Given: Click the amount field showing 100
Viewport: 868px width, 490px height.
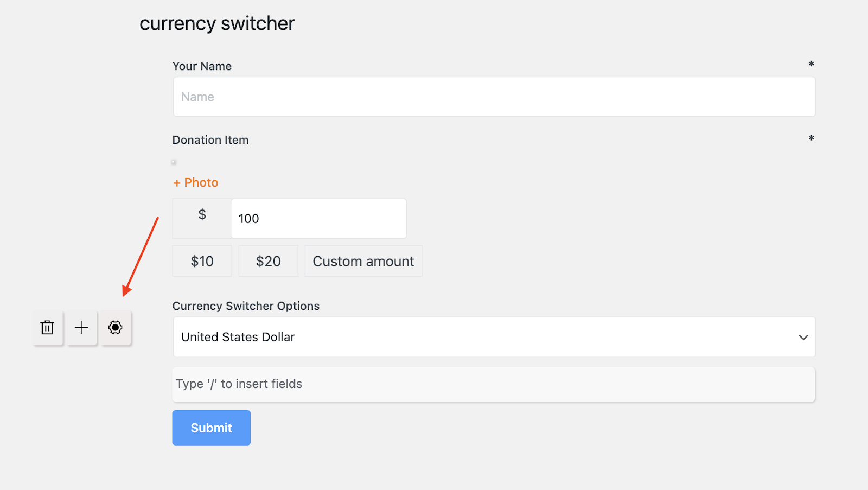Looking at the screenshot, I should [x=318, y=218].
